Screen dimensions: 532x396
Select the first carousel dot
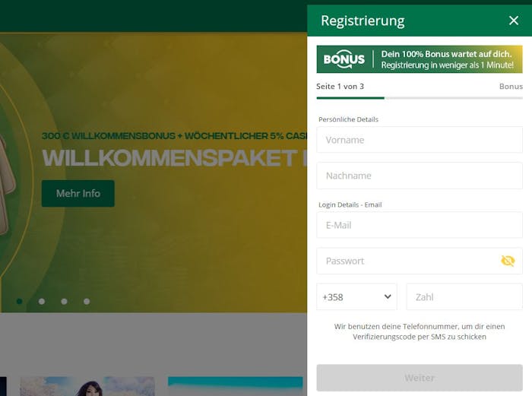19,301
